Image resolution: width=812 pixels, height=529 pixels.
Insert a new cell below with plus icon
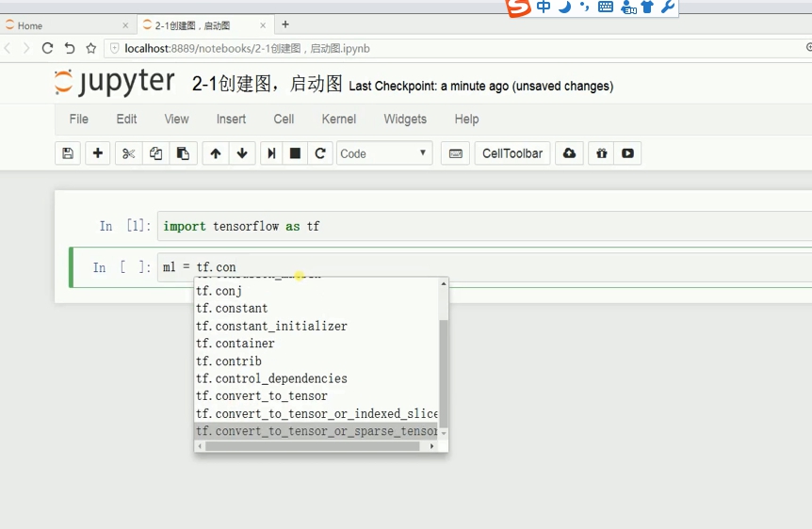(98, 153)
